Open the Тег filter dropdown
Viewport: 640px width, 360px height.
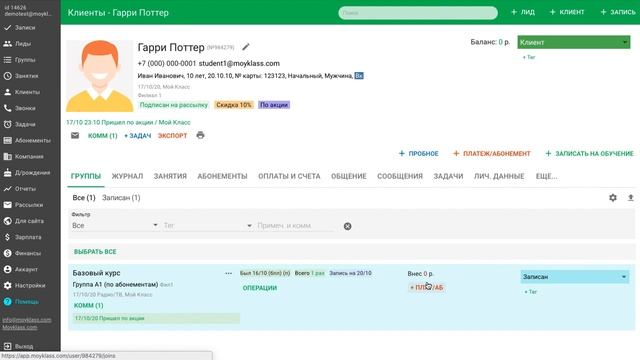click(x=208, y=225)
